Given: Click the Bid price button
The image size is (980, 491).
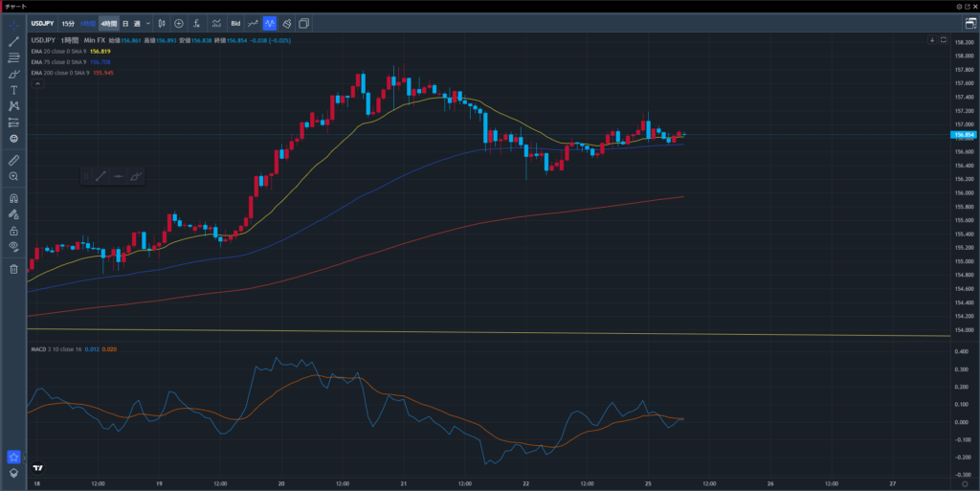Looking at the screenshot, I should [235, 22].
